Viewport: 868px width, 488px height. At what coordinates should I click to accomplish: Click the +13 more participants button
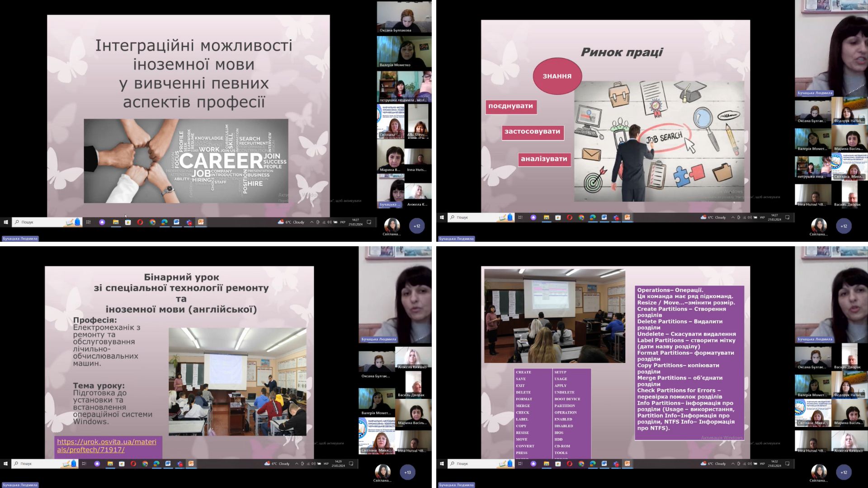(407, 472)
